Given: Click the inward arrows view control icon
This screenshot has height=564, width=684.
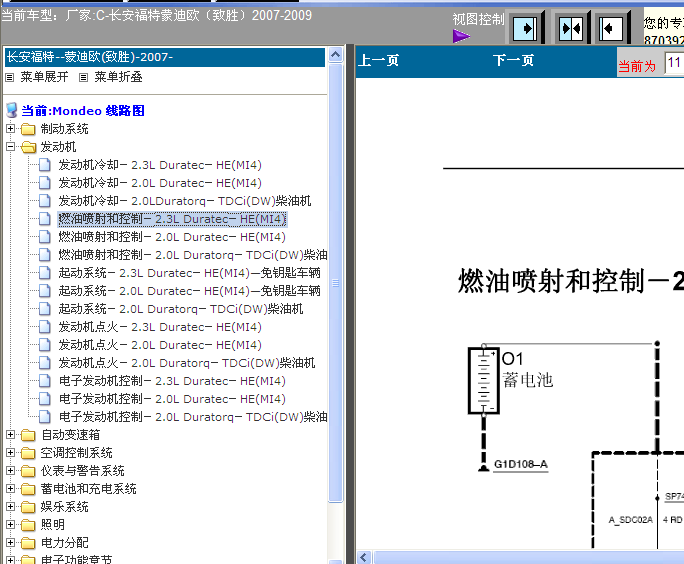Looking at the screenshot, I should coord(571,29).
